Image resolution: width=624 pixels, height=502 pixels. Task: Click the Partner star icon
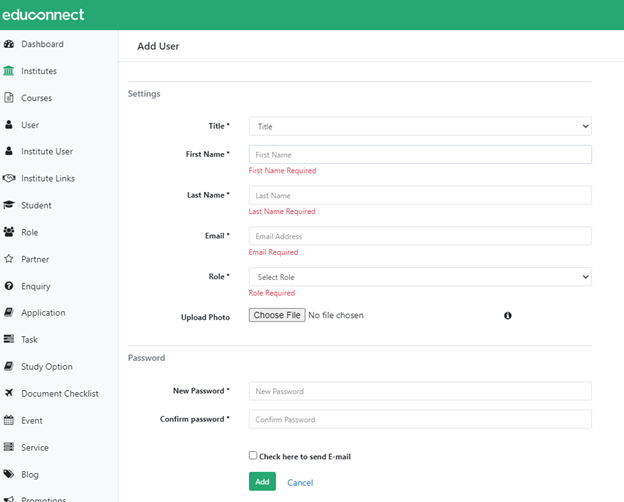point(9,259)
